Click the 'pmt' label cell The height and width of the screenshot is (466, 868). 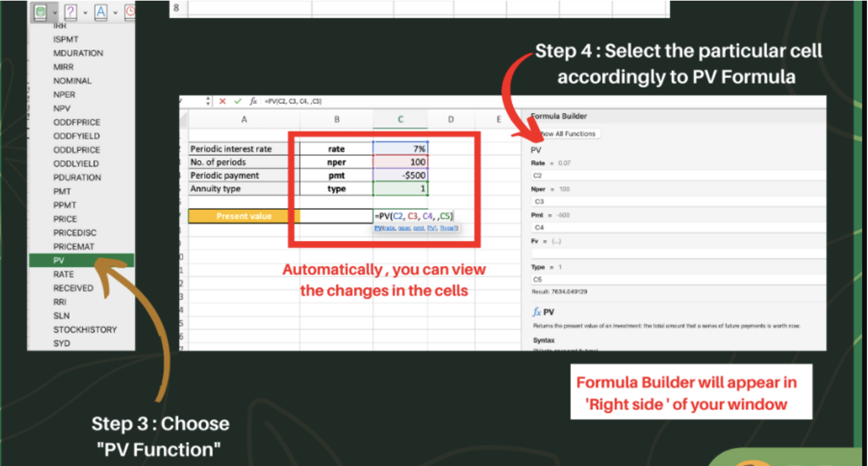[x=336, y=175]
